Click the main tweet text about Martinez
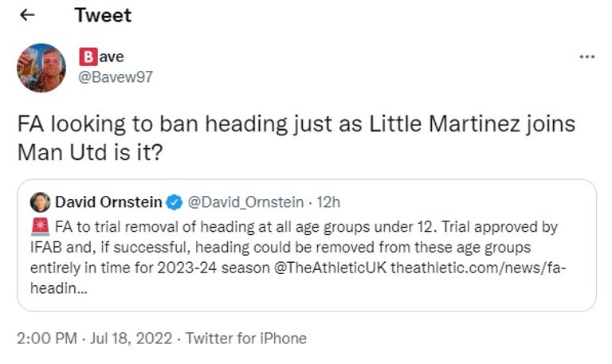This screenshot has width=612, height=364. [x=296, y=138]
